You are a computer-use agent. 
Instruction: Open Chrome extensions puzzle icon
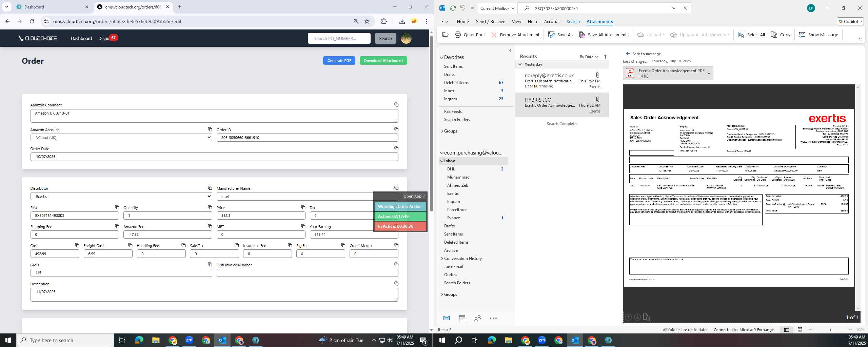(x=384, y=21)
